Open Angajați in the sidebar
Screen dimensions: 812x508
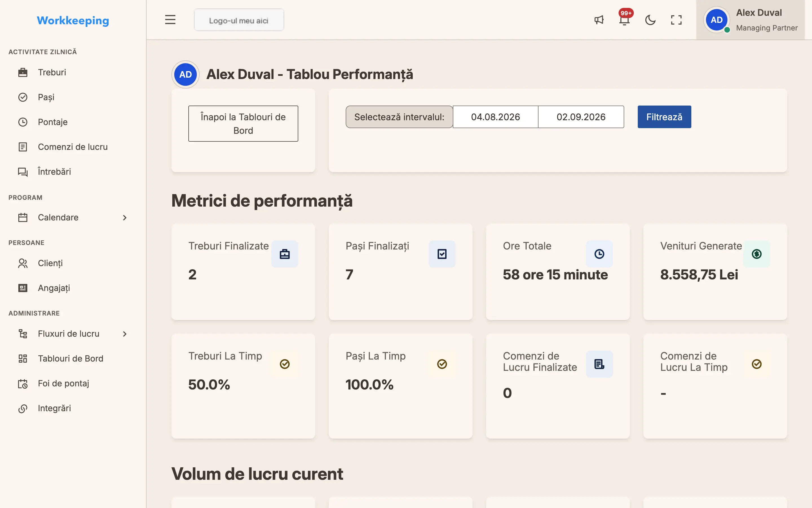(73, 288)
